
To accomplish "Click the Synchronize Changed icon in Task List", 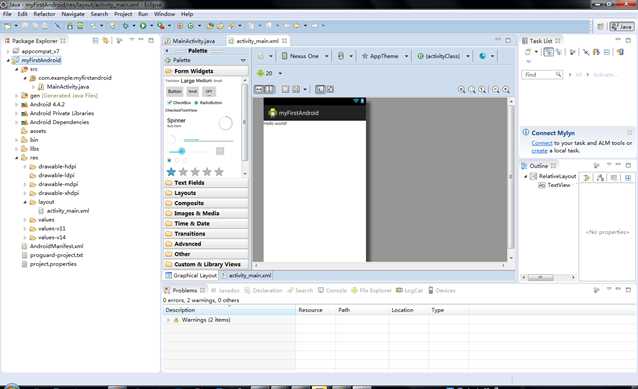I will [x=620, y=52].
